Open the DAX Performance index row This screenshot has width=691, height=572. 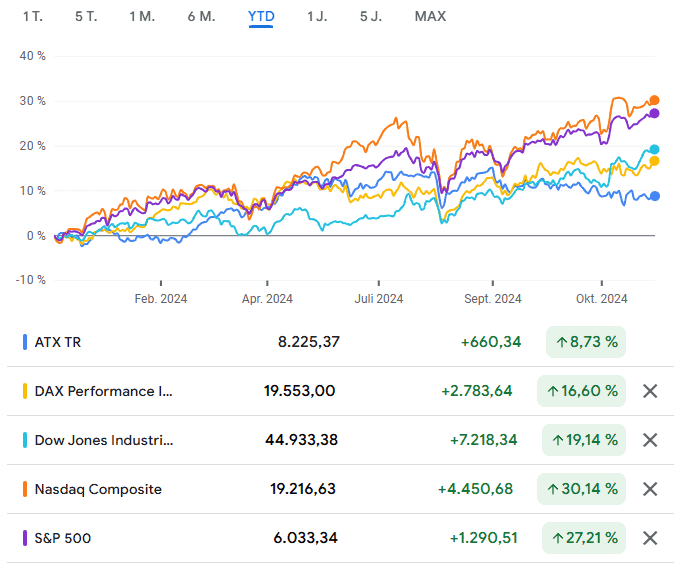340,391
